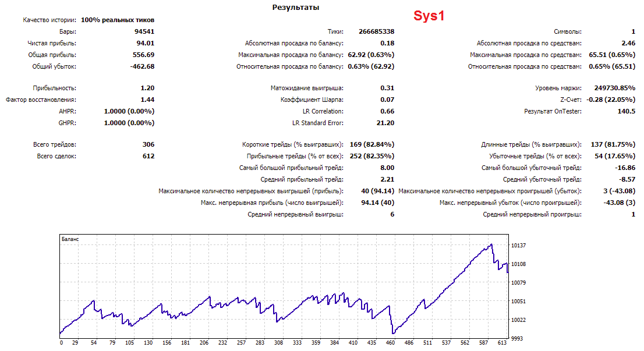This screenshot has width=644, height=351.
Task: Click the equity max drawdown value 65.51 (0.65%)
Action: tap(612, 55)
